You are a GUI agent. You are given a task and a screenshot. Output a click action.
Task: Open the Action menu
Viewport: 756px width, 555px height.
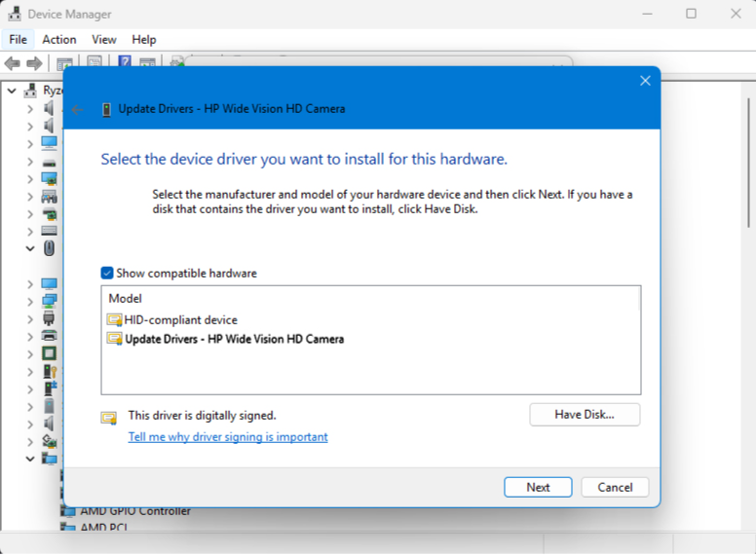pos(59,40)
